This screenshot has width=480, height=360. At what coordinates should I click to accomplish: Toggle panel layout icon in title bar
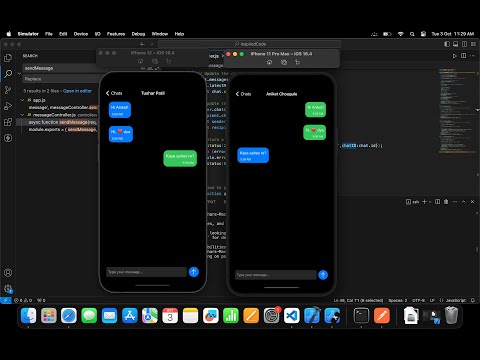(456, 44)
